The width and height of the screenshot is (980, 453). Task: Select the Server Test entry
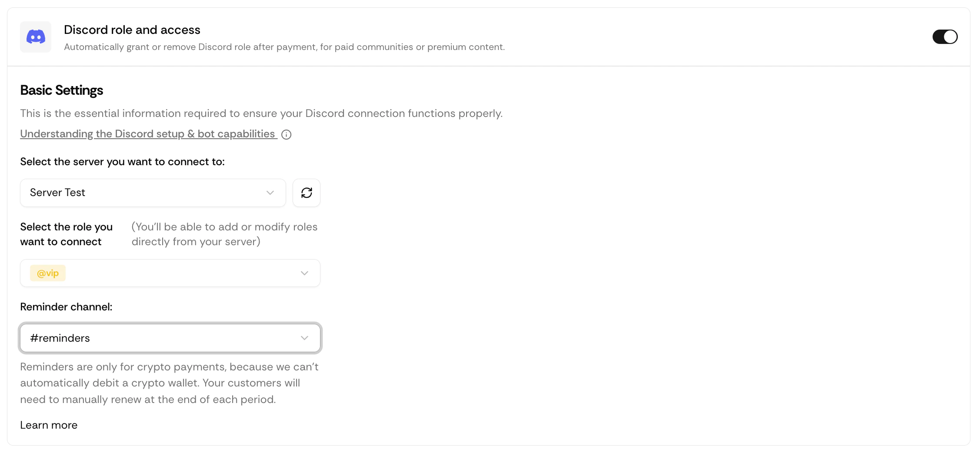coord(57,193)
